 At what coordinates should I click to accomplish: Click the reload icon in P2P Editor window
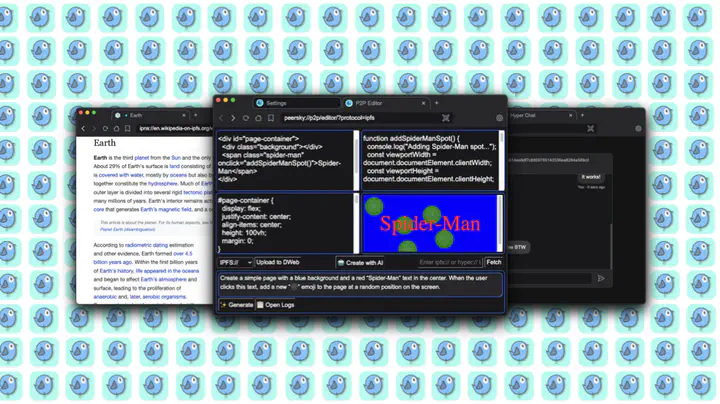[246, 118]
